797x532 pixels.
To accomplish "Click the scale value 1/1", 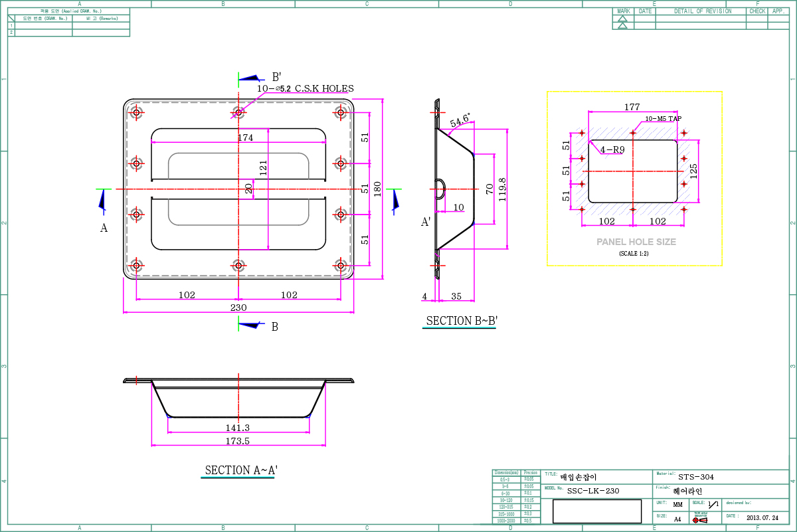I will [x=713, y=505].
